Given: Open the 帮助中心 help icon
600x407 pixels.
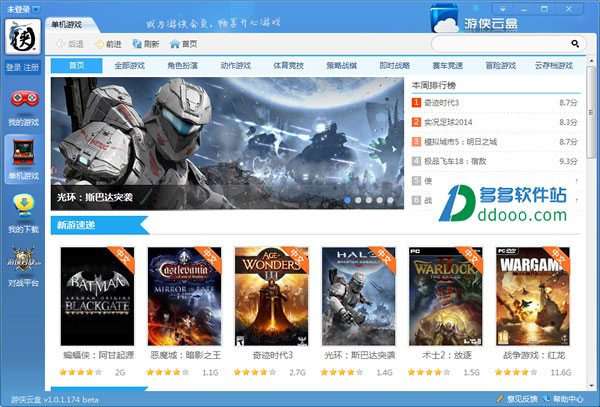Looking at the screenshot, I should click(x=547, y=399).
